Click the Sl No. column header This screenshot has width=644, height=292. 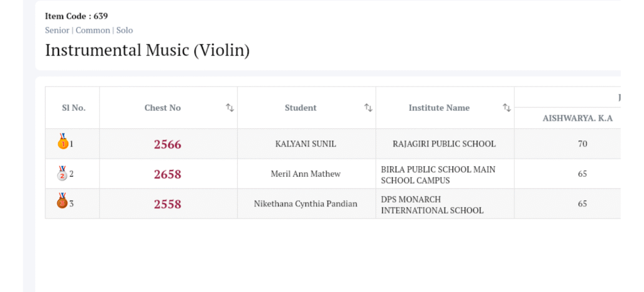[x=74, y=108]
